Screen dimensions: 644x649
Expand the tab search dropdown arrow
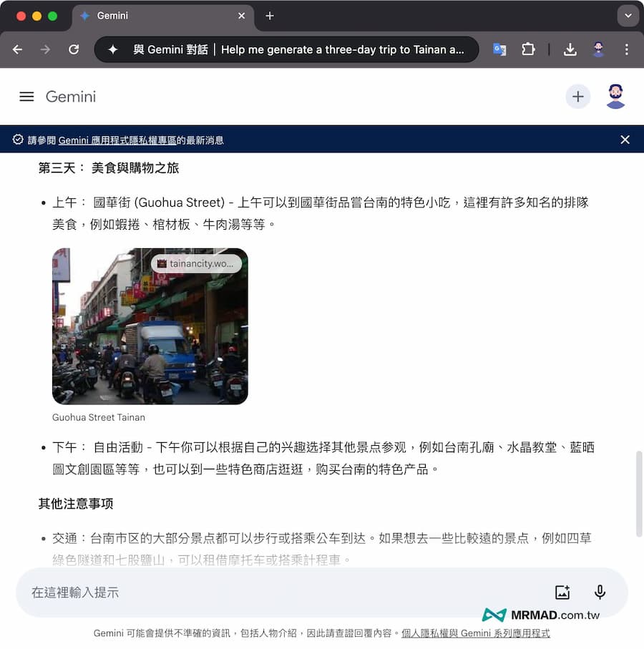click(628, 16)
